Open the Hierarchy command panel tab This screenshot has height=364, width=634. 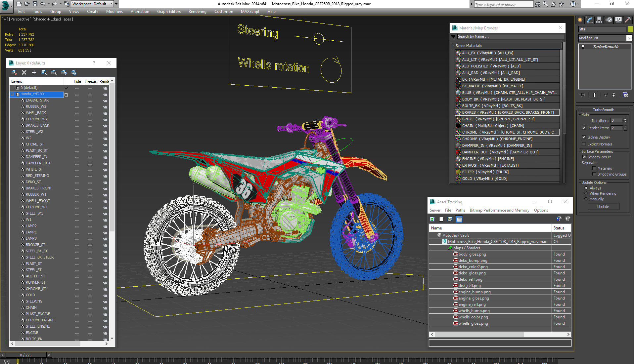[599, 20]
